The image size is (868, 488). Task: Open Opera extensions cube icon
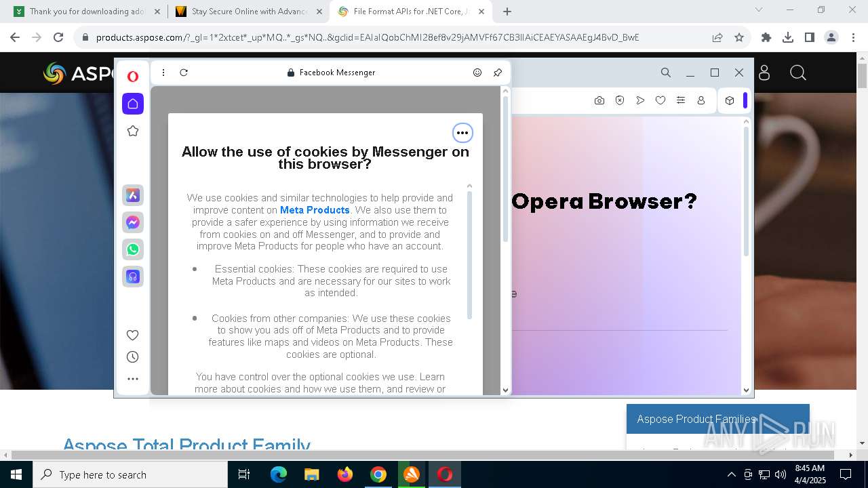(x=730, y=100)
